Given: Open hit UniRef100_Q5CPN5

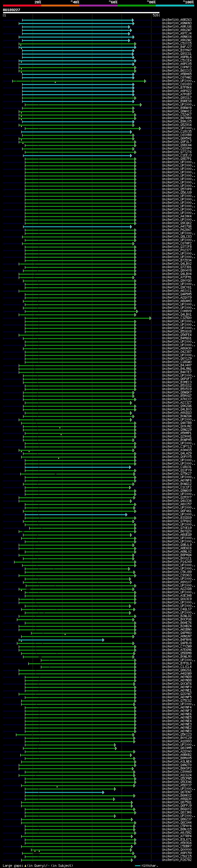Looking at the screenshot, I should [x=177, y=779].
